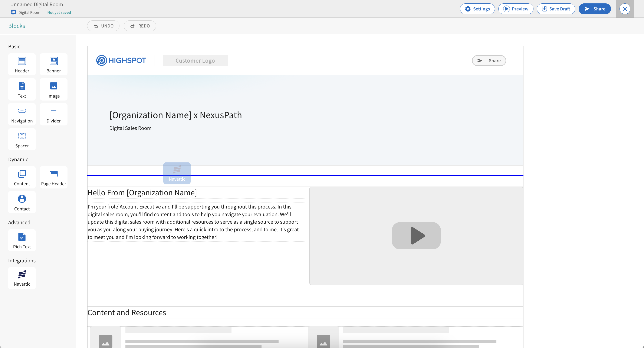Insert a Divider block

pos(53,114)
